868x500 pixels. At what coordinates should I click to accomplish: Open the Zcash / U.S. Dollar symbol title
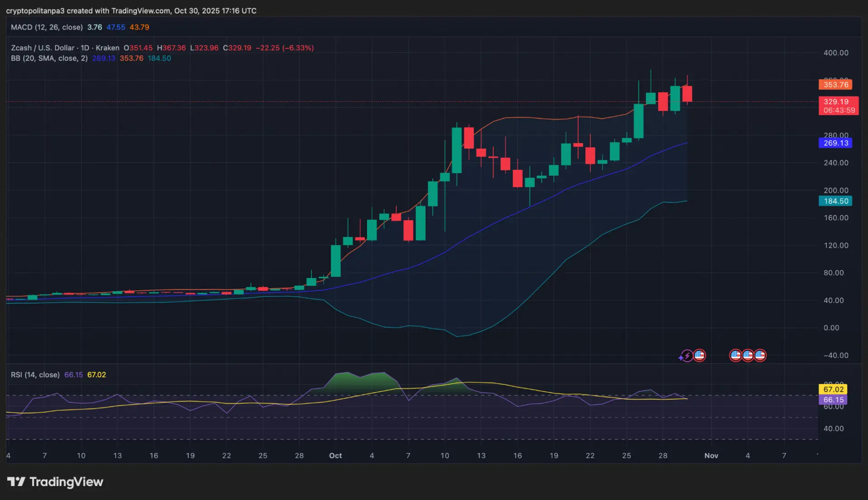(x=43, y=48)
